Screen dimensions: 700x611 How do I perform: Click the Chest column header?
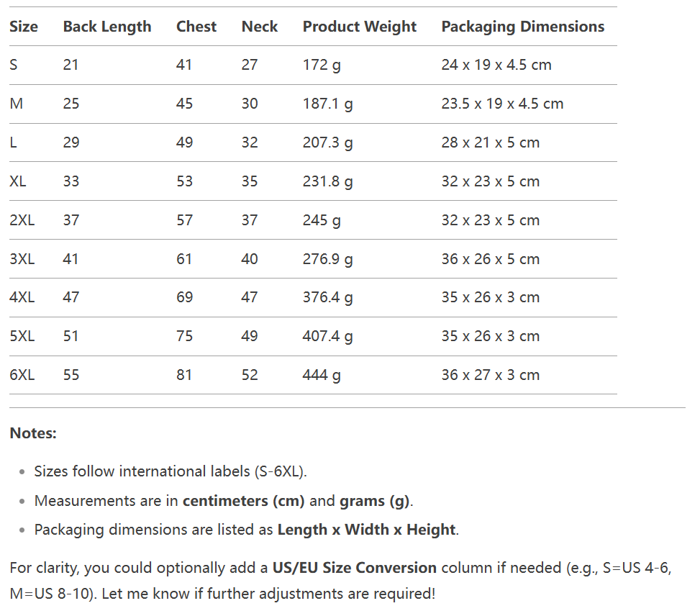click(196, 27)
